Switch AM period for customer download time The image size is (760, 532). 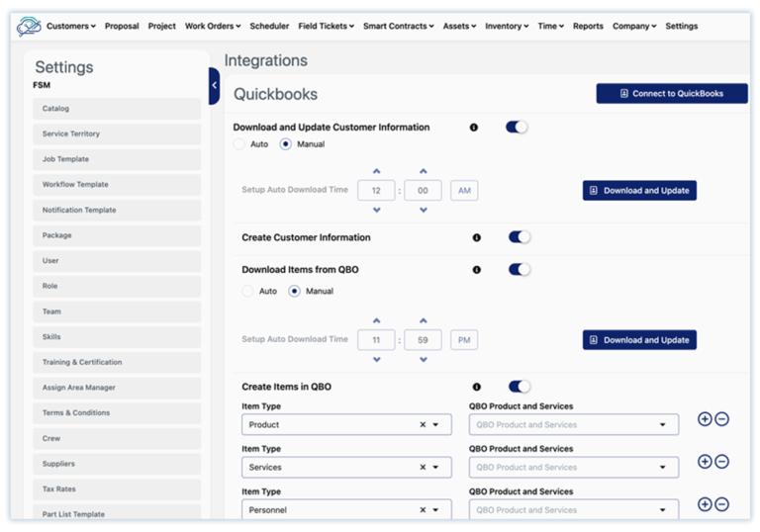click(x=464, y=191)
